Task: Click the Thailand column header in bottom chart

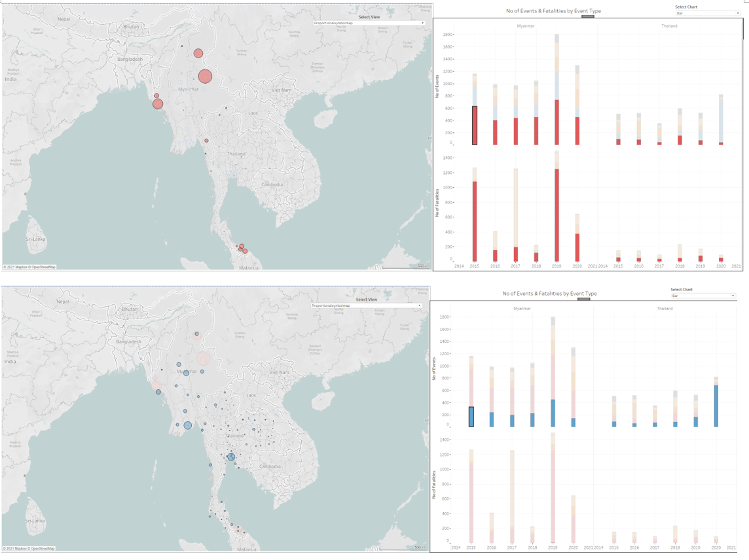Action: tap(665, 308)
